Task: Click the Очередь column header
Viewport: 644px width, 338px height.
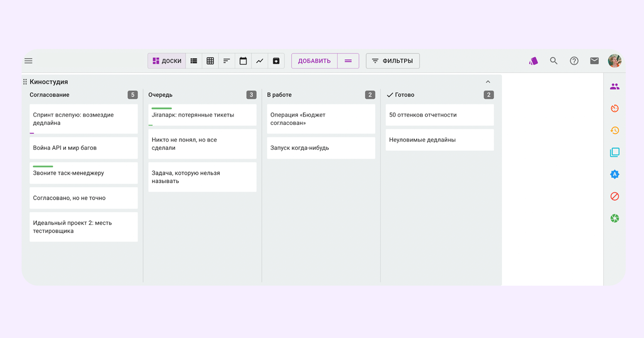Action: [x=160, y=95]
